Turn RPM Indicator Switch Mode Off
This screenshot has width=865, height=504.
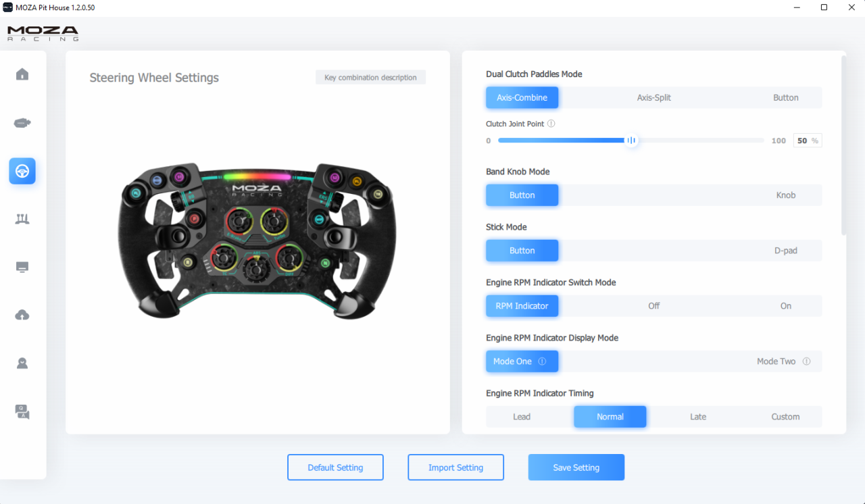click(654, 306)
